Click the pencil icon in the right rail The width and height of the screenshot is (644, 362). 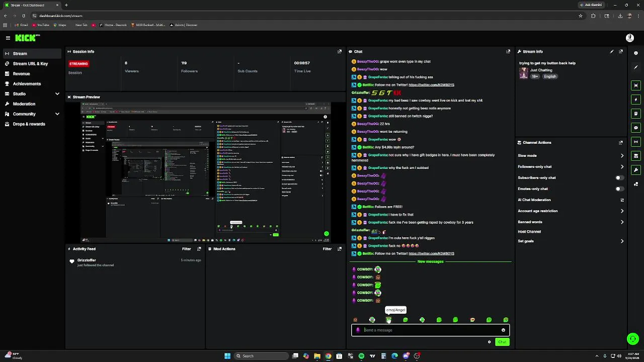click(x=636, y=67)
